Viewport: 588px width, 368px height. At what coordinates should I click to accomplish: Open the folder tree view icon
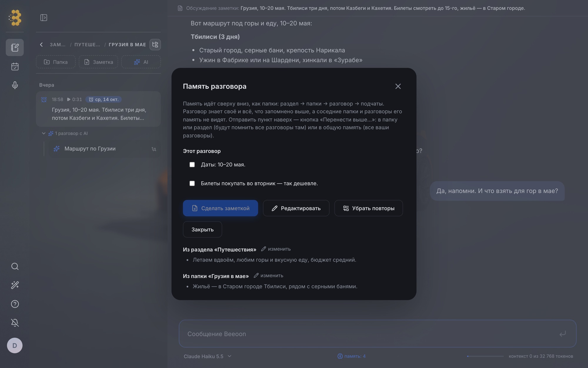pos(155,44)
